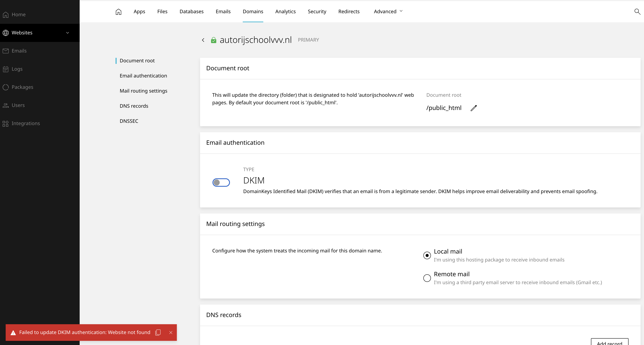Viewport: 644px width, 345px height.
Task: Click the Add record button
Action: pyautogui.click(x=609, y=342)
